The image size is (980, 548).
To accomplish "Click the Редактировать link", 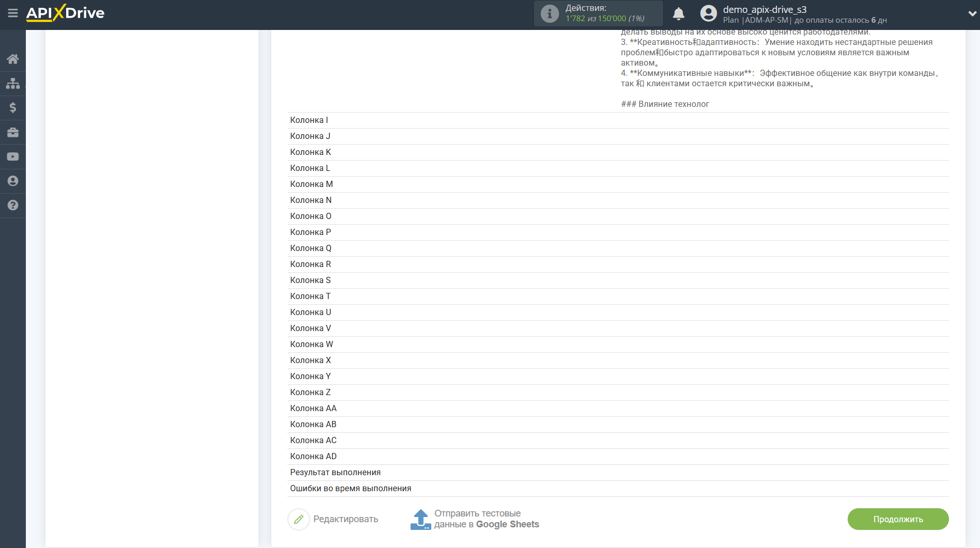I will pyautogui.click(x=346, y=519).
